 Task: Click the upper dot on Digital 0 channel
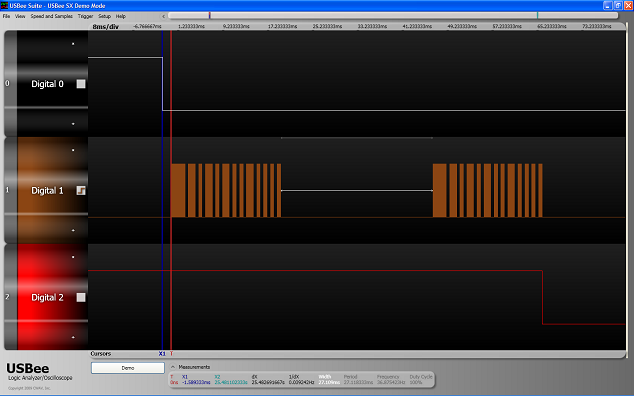[x=73, y=44]
